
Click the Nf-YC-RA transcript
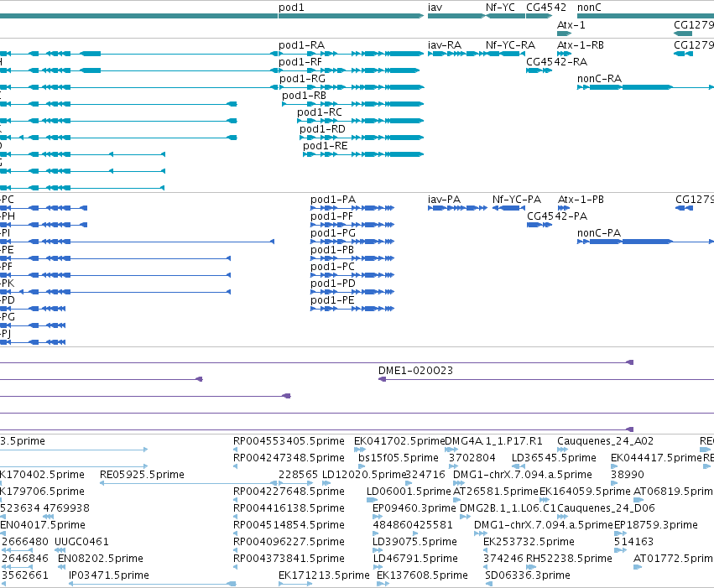[x=505, y=54]
